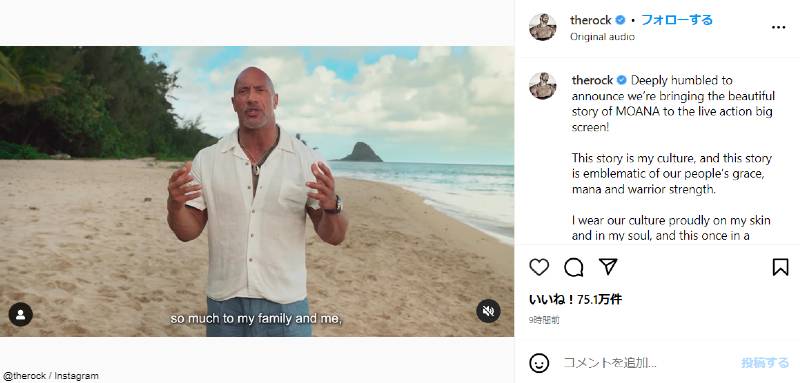Image resolution: width=800 pixels, height=383 pixels.
Task: Open the Original audio link
Action: (602, 37)
